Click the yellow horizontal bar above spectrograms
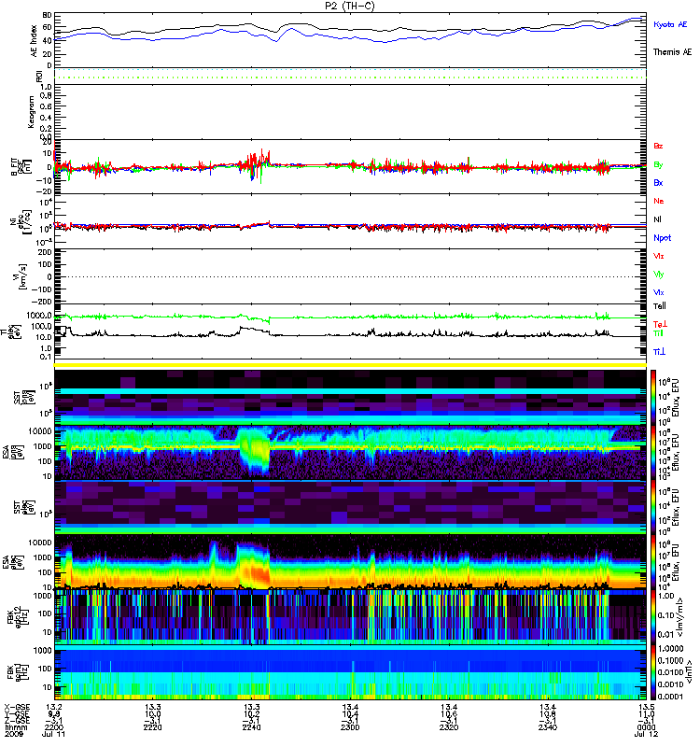The height and width of the screenshot is (747, 700). 350,365
